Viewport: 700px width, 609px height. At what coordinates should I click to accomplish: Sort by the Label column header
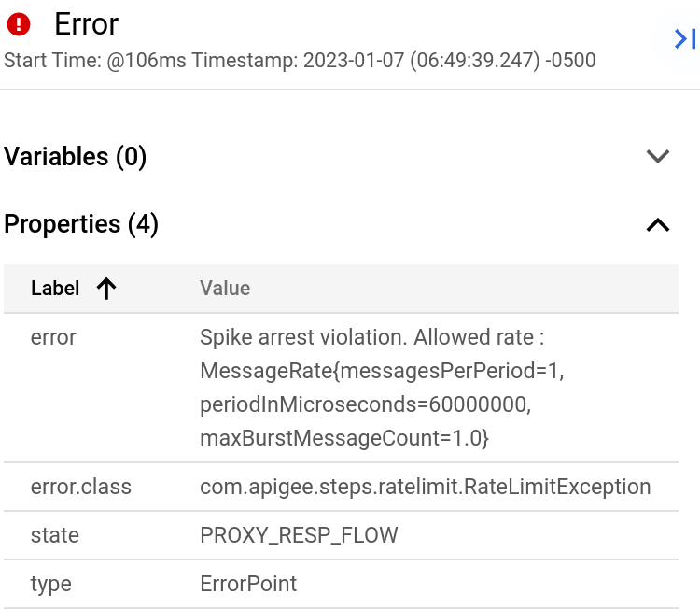point(55,289)
